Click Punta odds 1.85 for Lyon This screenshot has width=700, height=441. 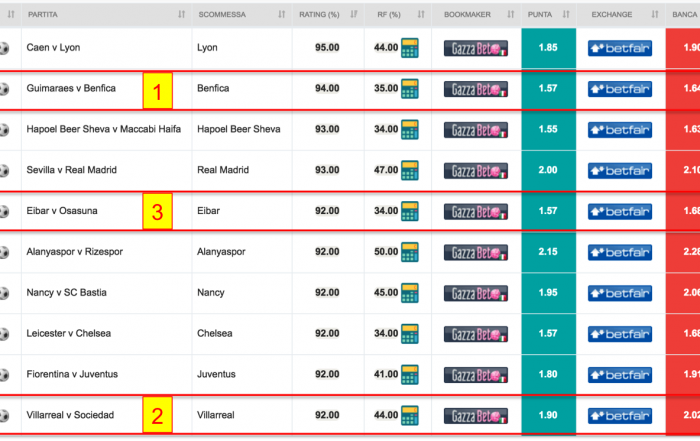click(548, 48)
